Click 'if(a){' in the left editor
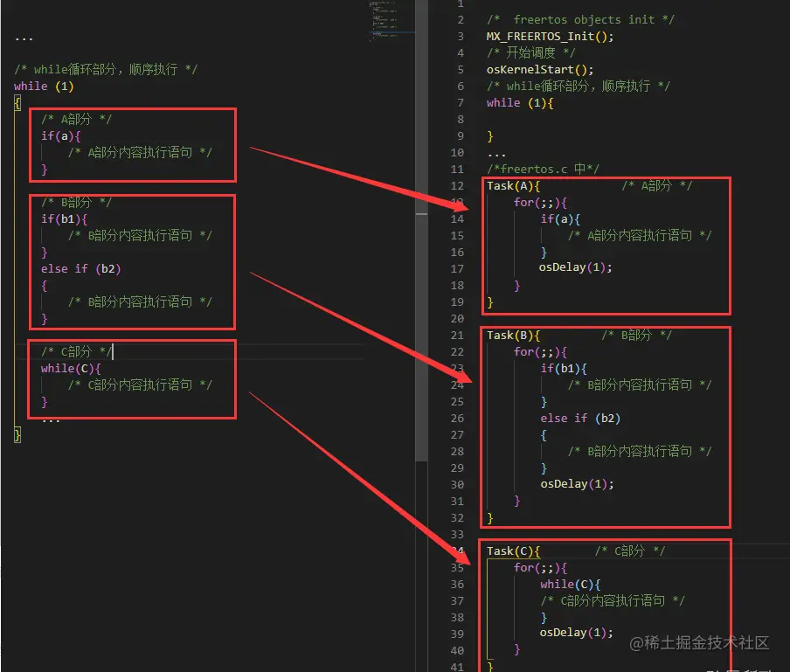Screen dimensions: 790x672 tap(60, 136)
